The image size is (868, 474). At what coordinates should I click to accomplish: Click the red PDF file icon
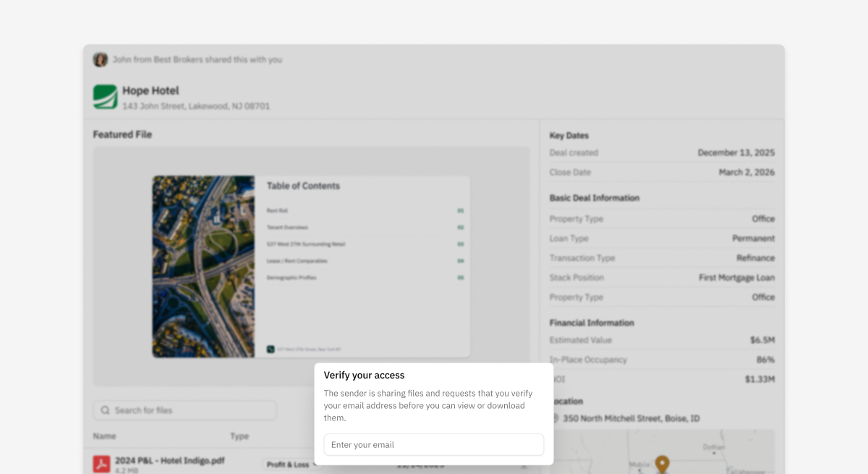[101, 464]
